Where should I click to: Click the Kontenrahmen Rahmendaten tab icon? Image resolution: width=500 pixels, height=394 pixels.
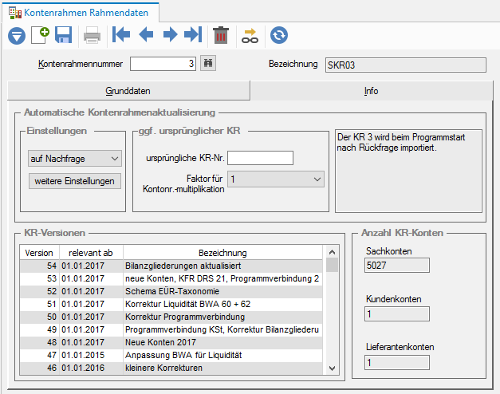click(x=15, y=13)
